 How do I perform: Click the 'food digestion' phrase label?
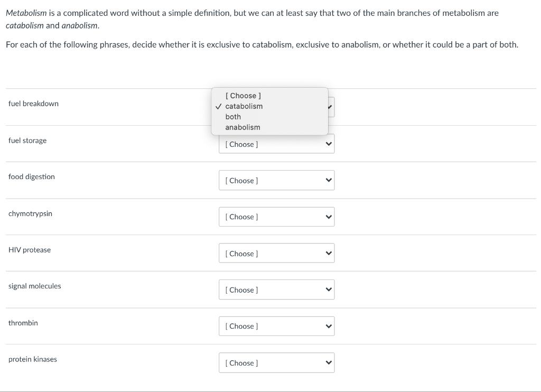coord(32,177)
